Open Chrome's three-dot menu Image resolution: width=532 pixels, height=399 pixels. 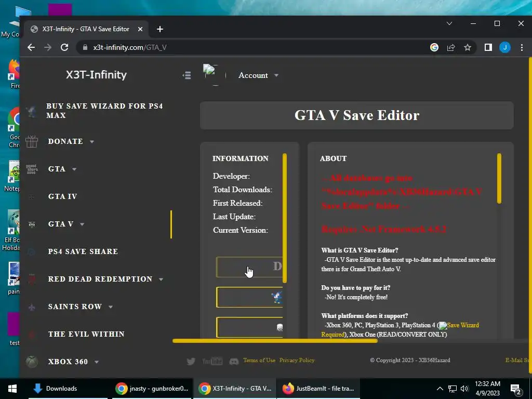(522, 47)
